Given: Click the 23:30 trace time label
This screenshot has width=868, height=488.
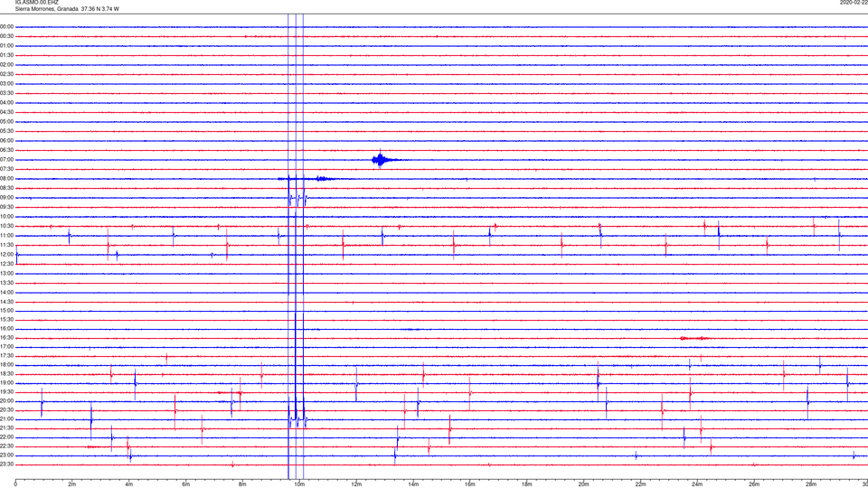Looking at the screenshot, I should tap(6, 465).
